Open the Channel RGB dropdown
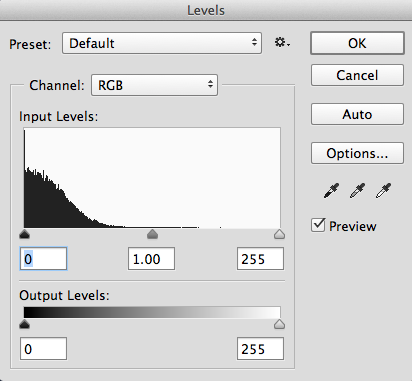412x381 pixels. click(x=154, y=85)
